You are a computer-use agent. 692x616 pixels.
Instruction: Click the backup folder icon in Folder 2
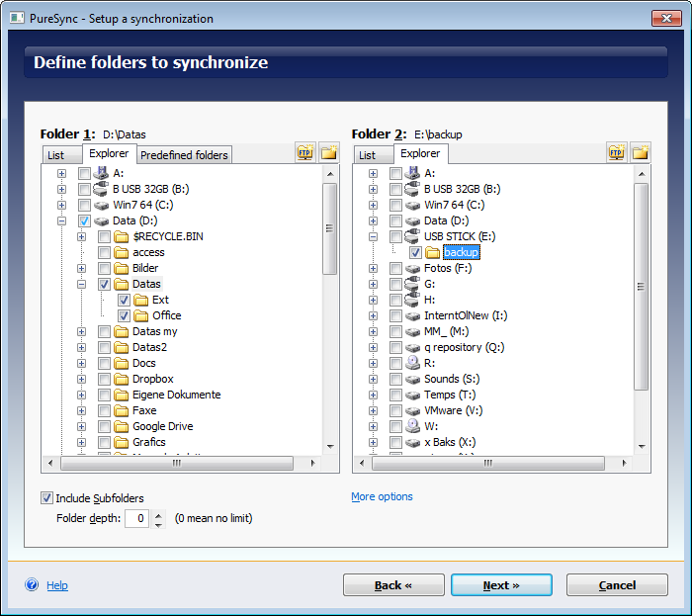coord(433,252)
